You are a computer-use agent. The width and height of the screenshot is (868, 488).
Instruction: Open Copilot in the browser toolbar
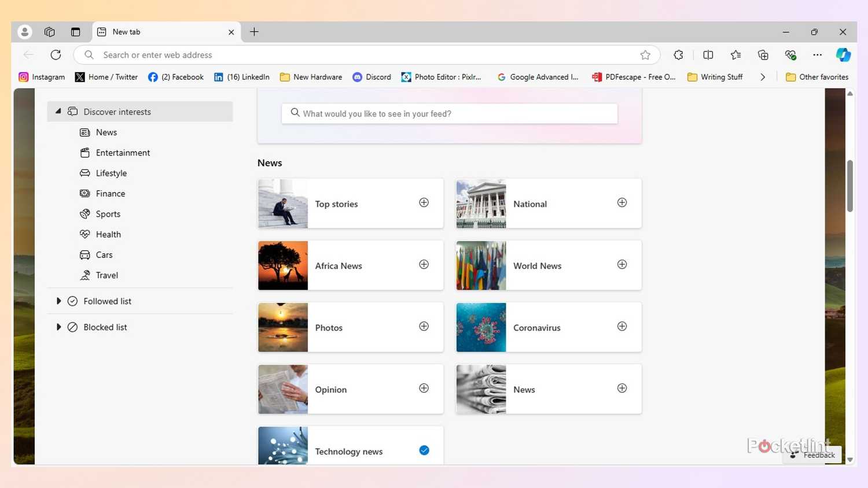click(x=843, y=54)
